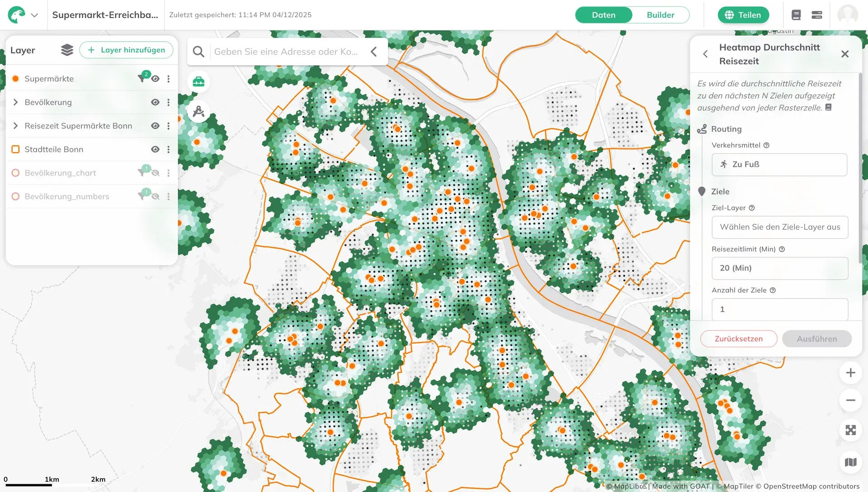Zoom in on the map
Image resolution: width=868 pixels, height=492 pixels.
tap(850, 373)
